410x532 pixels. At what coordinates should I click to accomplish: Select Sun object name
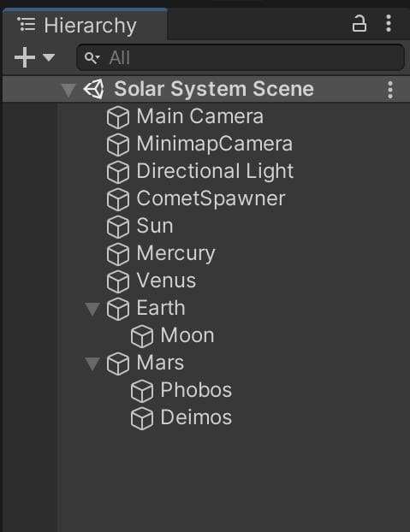coord(155,226)
